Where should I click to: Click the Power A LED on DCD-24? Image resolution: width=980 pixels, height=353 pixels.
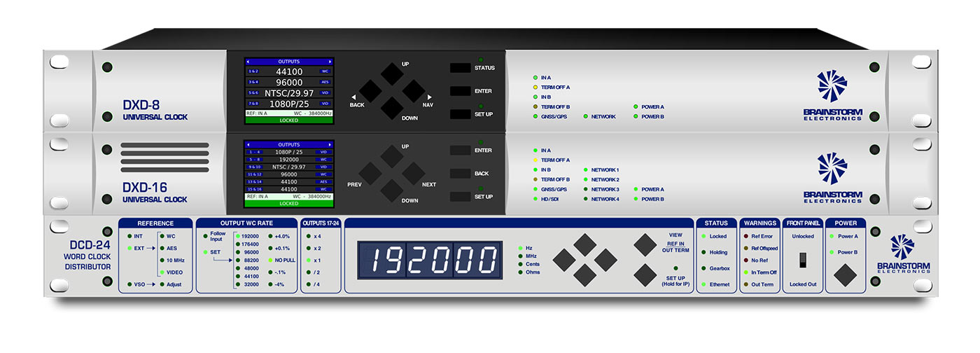tap(832, 236)
